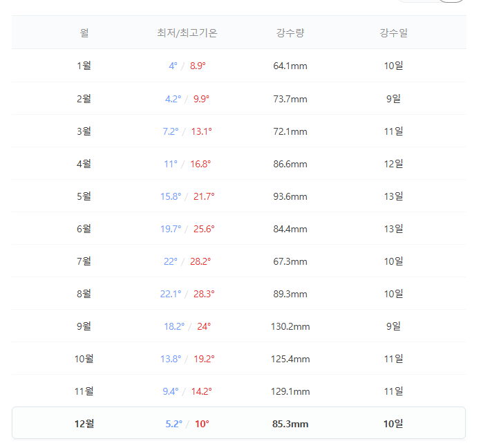
Task: Select the 2월 row label
Action: coord(84,99)
